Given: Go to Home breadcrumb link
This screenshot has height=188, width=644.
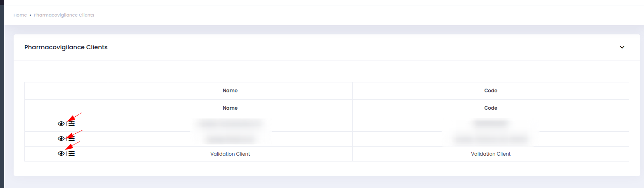Looking at the screenshot, I should point(20,15).
